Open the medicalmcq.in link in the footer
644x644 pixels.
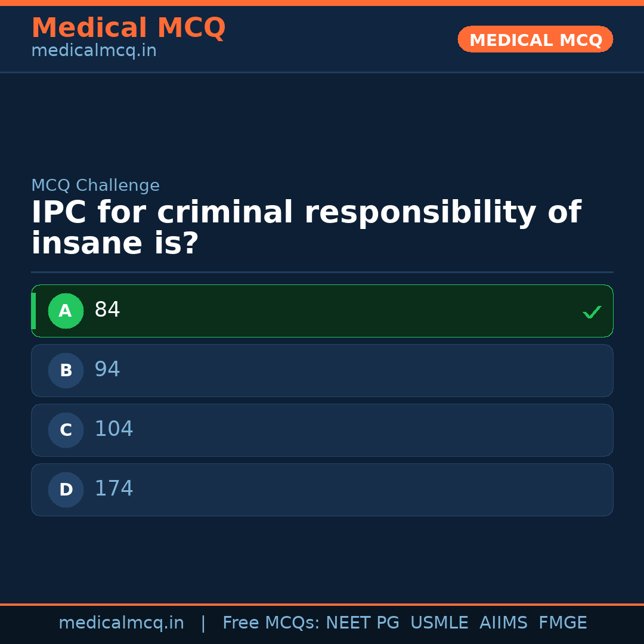point(121,623)
